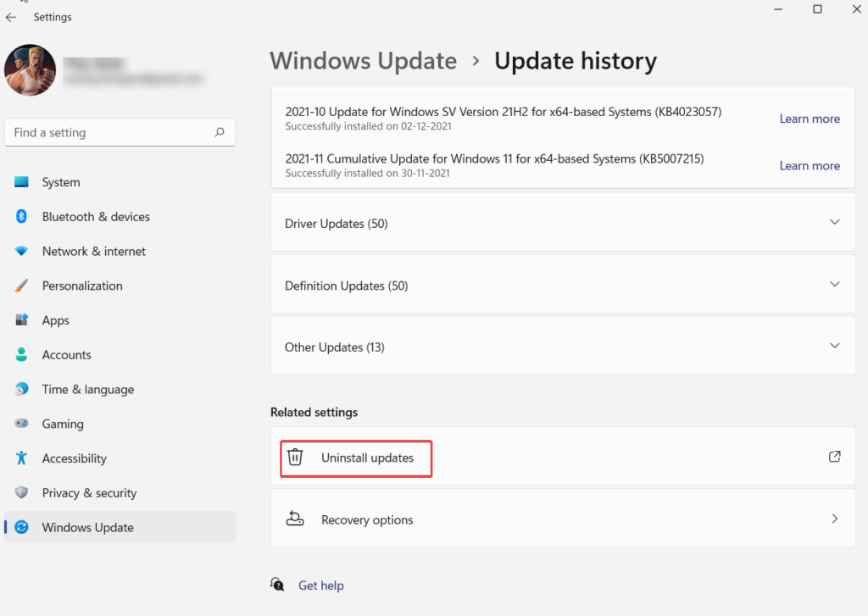The width and height of the screenshot is (868, 616).
Task: Click the Apps icon in sidebar
Action: (21, 320)
